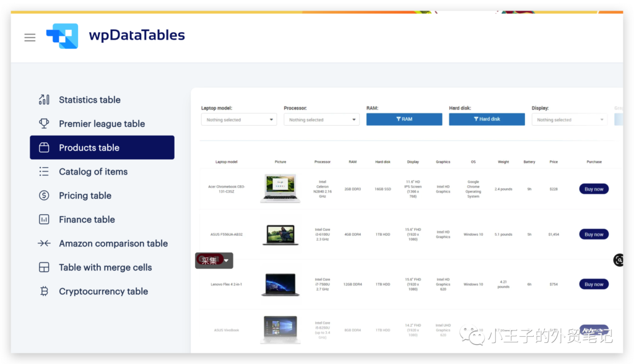Screen dimensions: 634x364
Task: Open the hamburger menu icon
Action: click(x=30, y=37)
